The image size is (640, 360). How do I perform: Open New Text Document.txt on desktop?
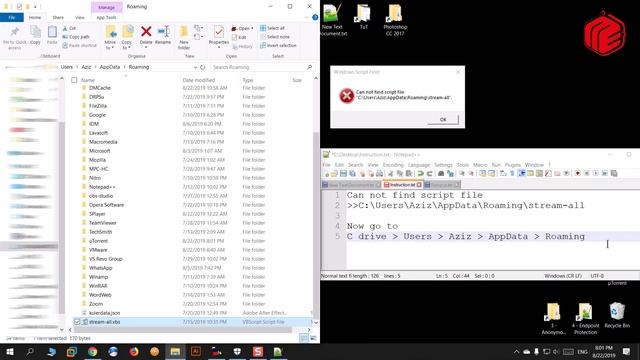(x=332, y=20)
